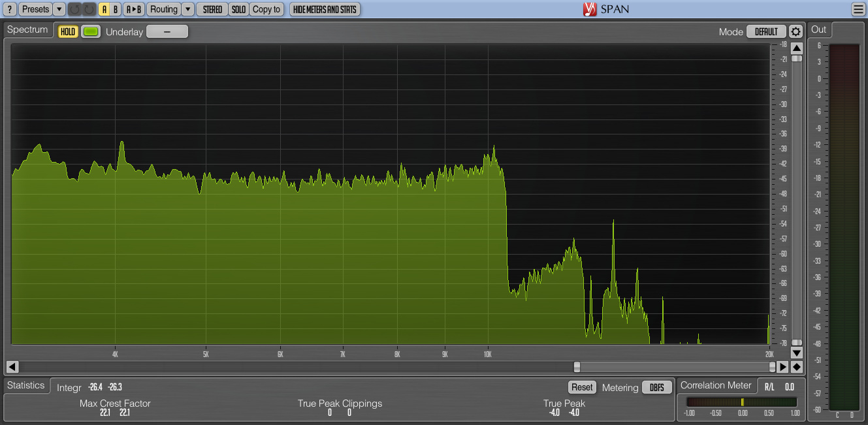Toggle the SOLO channel button
Viewport: 868px width, 425px height.
pyautogui.click(x=239, y=9)
